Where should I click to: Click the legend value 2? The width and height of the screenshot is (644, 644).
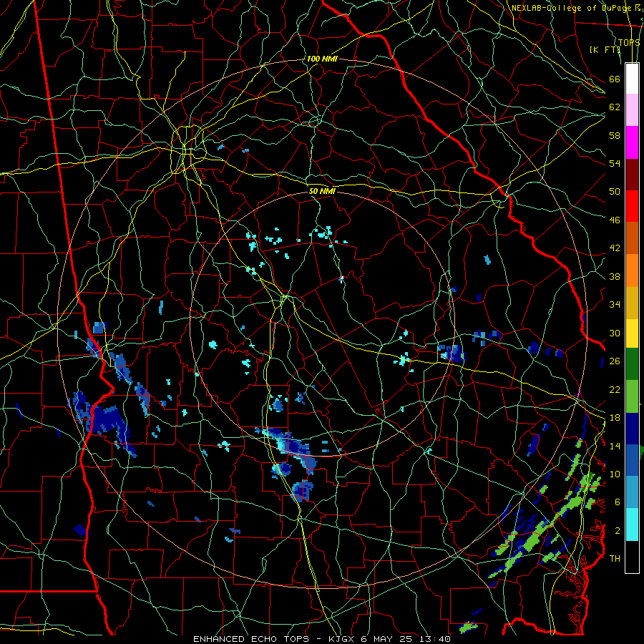coord(618,531)
